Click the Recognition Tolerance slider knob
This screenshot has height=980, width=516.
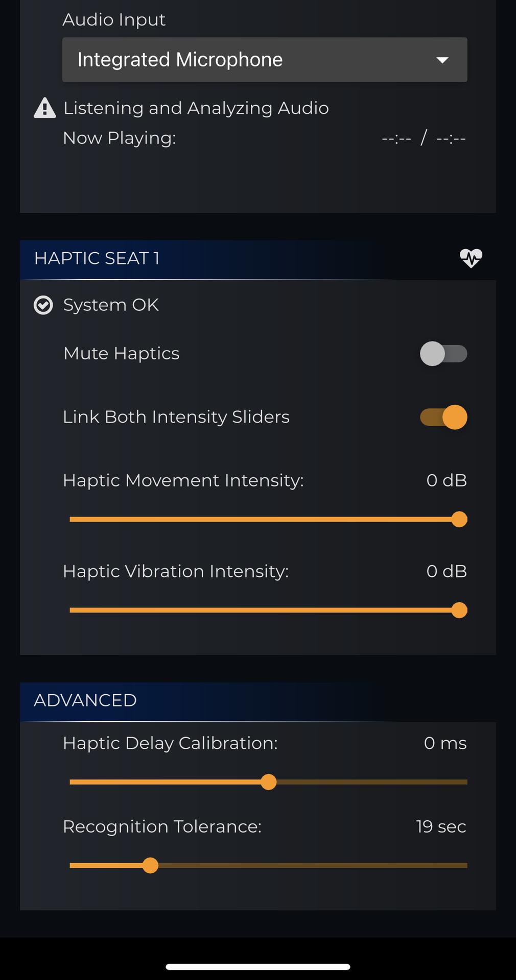(x=150, y=866)
